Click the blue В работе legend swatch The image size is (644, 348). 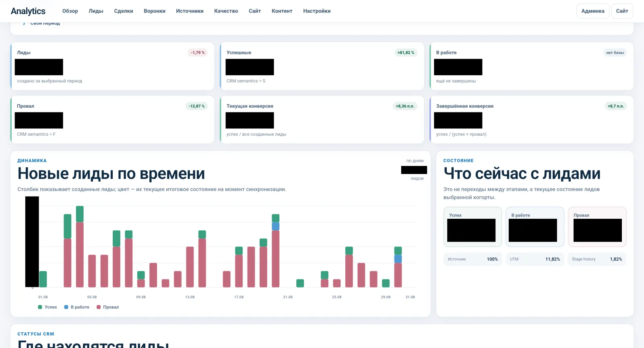click(x=66, y=307)
